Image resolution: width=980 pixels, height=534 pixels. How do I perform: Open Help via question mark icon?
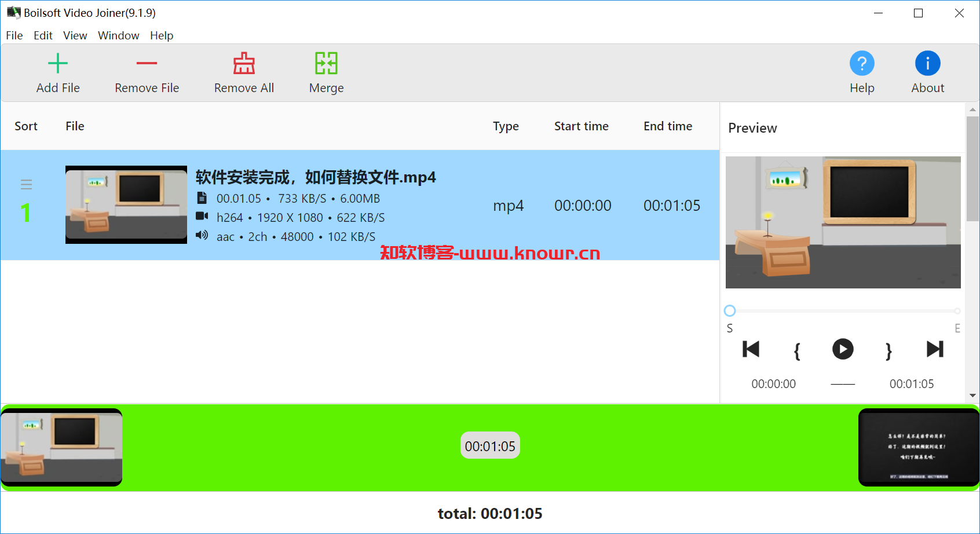(x=862, y=63)
